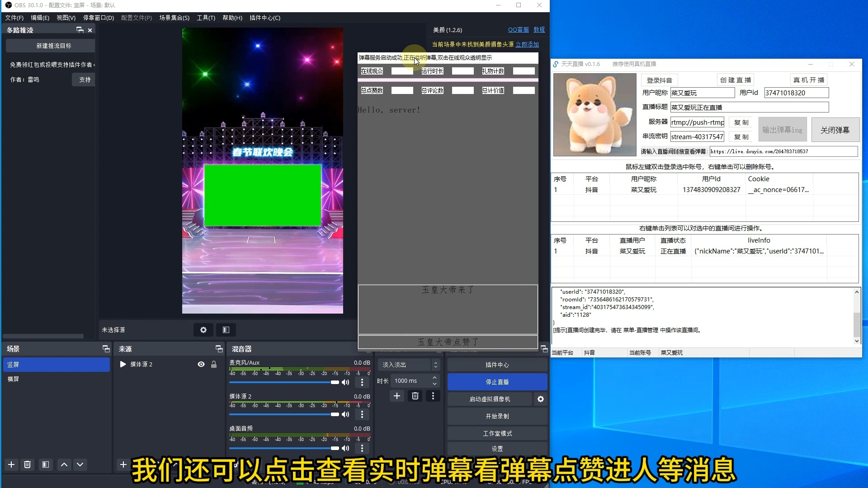Image resolution: width=868 pixels, height=488 pixels.
Task: Click 创建直播 in 天天直播 window
Action: pos(736,80)
